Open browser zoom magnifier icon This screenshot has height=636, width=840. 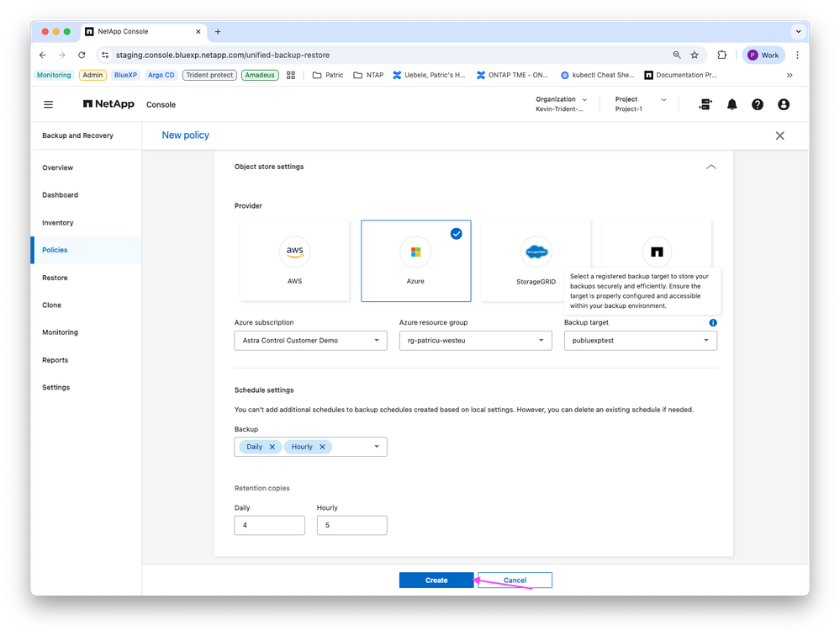(x=677, y=55)
